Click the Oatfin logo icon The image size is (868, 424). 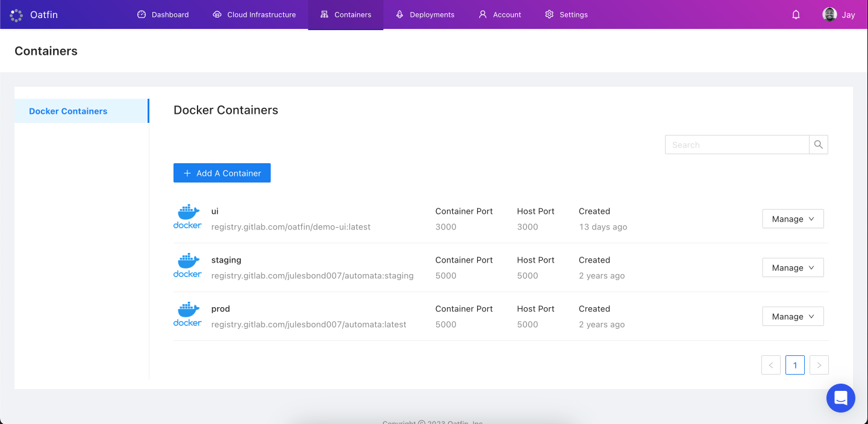pyautogui.click(x=17, y=14)
